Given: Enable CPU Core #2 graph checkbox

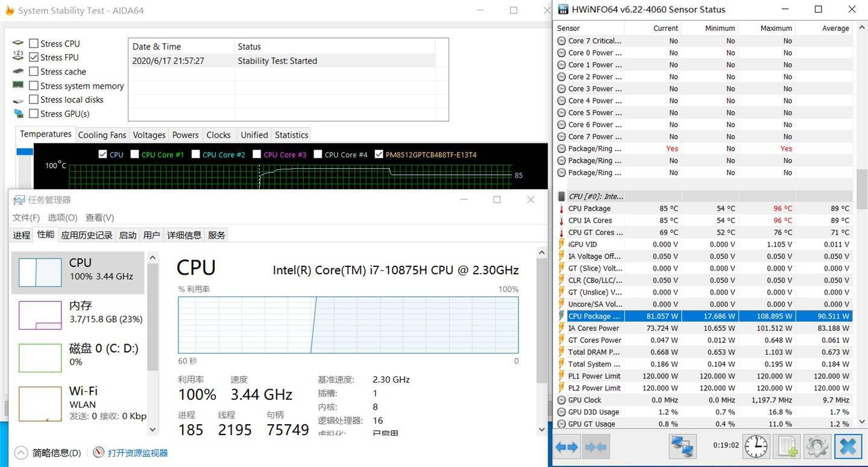Looking at the screenshot, I should pyautogui.click(x=195, y=154).
